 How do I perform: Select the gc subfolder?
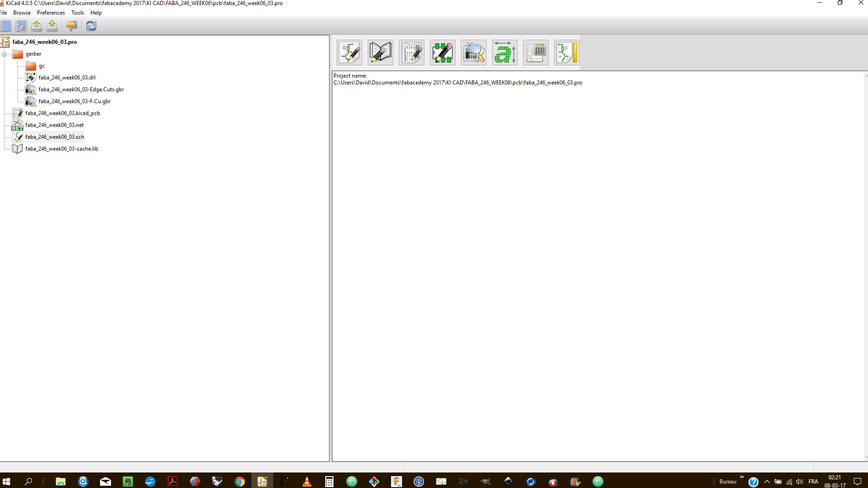[42, 66]
